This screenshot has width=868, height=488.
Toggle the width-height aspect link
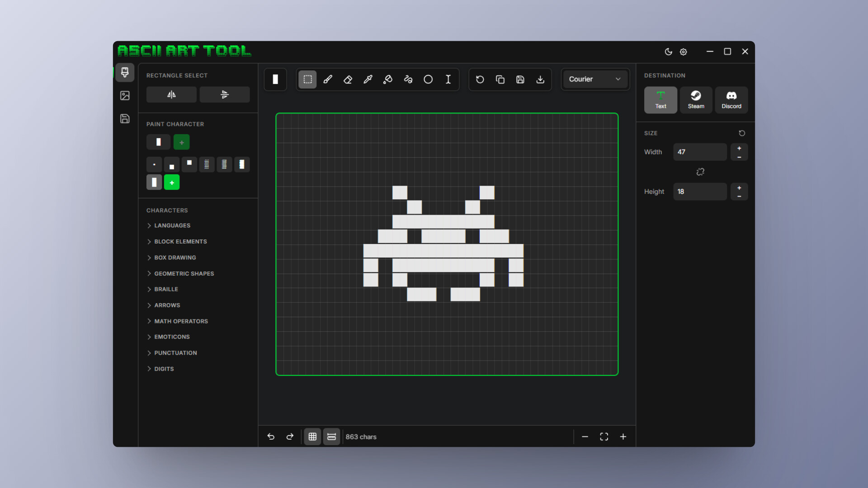tap(700, 172)
